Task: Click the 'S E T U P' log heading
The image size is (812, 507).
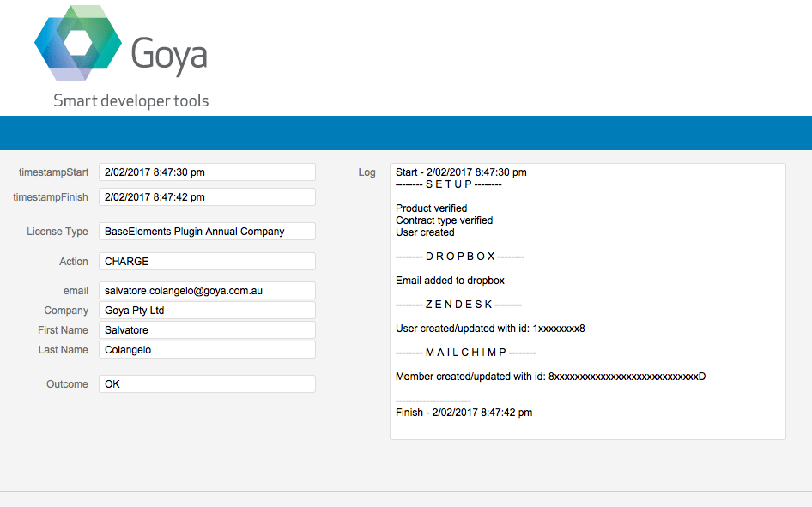Action: pos(448,184)
